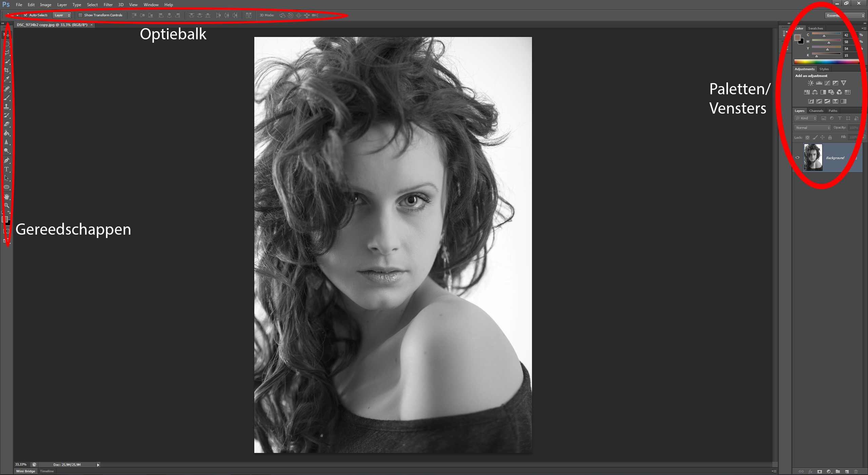Screen dimensions: 868x475
Task: Hide the Background layer with eye icon
Action: tap(797, 157)
